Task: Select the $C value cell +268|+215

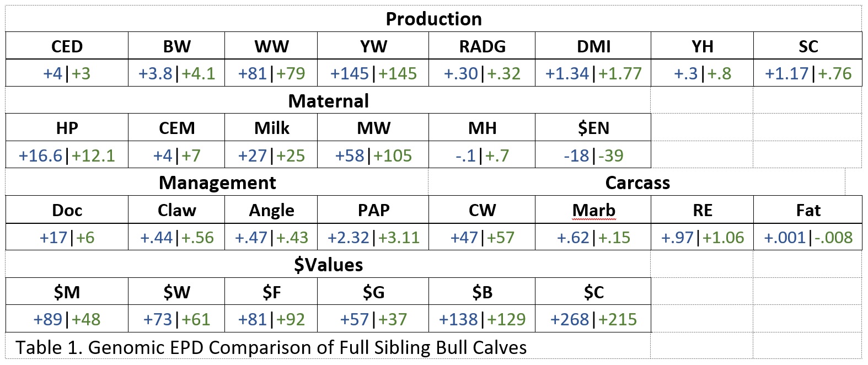Action: coord(593,319)
